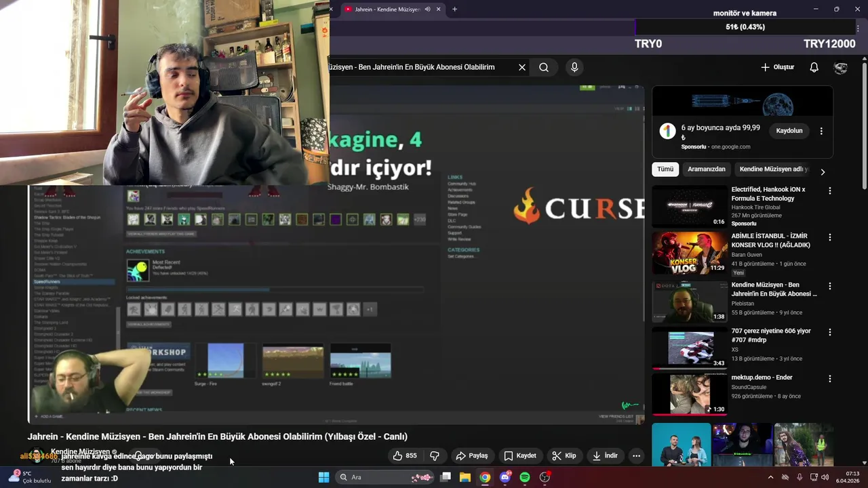Screen dimensions: 868x488
Task: Open Spotify taskbar icon
Action: coord(525,477)
